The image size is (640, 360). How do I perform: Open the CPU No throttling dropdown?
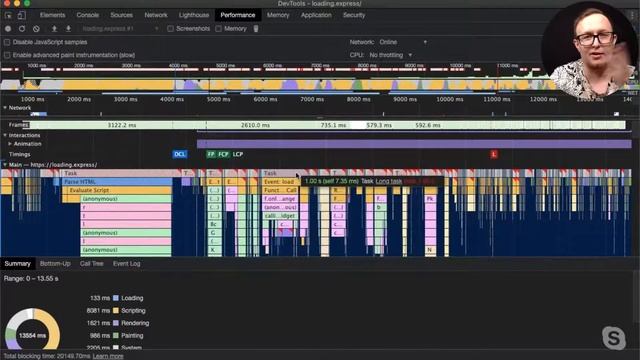point(391,55)
